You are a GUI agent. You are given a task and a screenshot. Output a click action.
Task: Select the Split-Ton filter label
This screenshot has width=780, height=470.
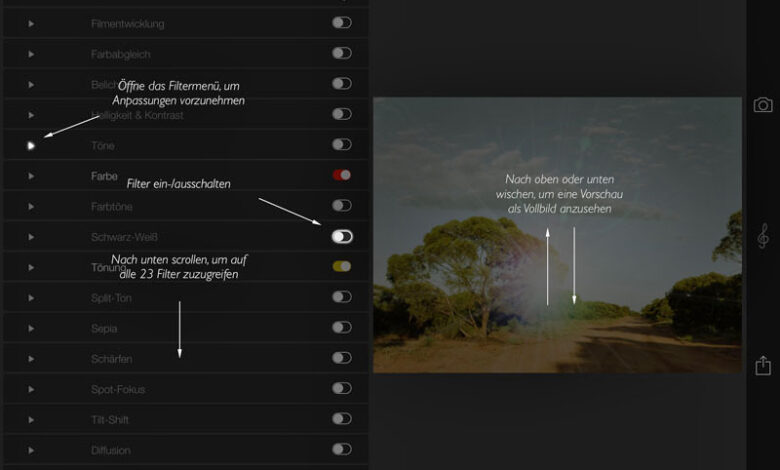tap(111, 298)
